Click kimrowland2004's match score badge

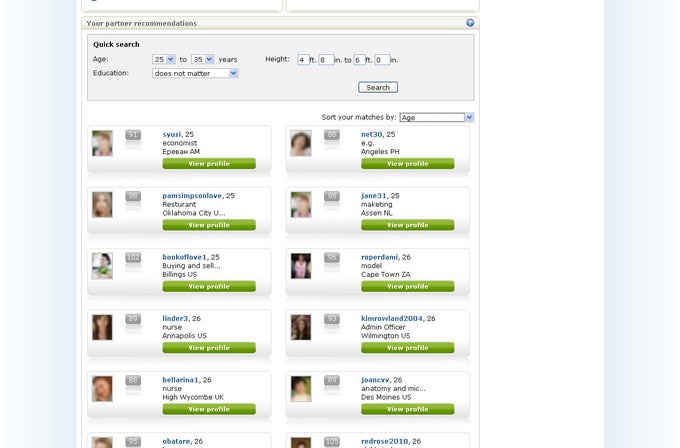pyautogui.click(x=332, y=319)
